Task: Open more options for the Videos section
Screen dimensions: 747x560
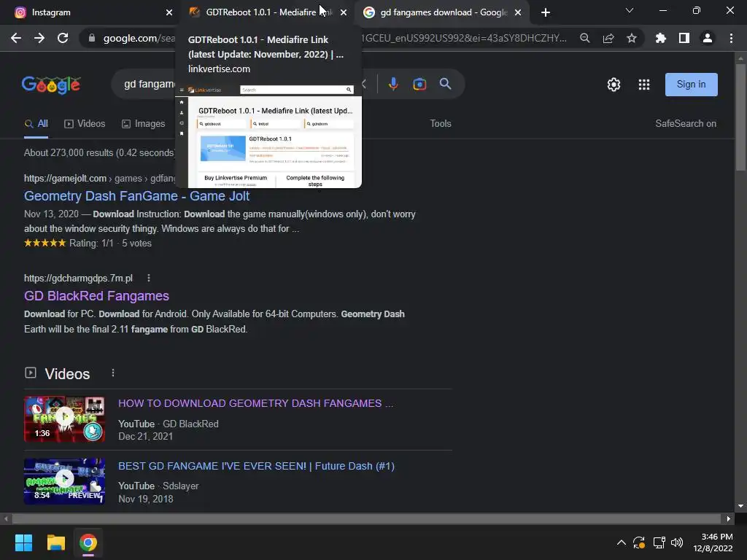Action: point(113,373)
